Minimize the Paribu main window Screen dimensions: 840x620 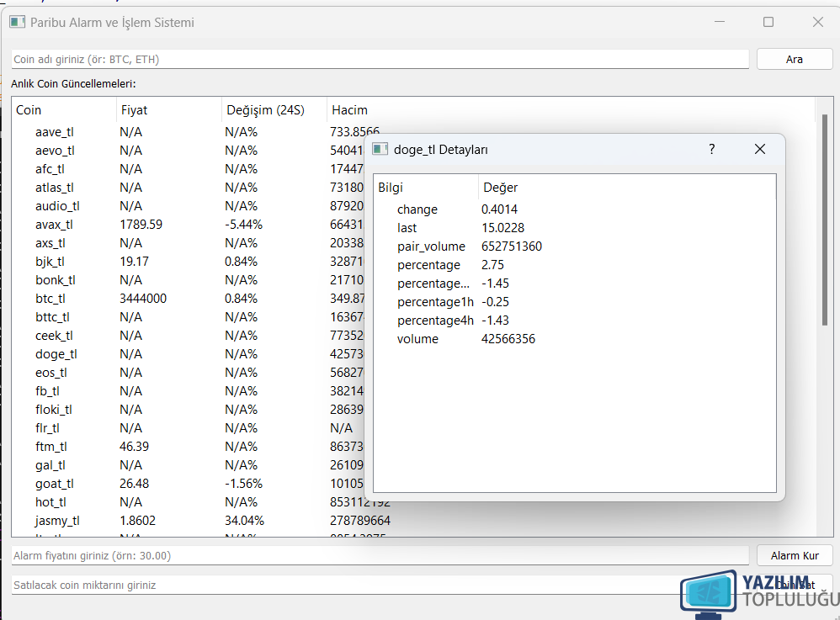pyautogui.click(x=720, y=22)
